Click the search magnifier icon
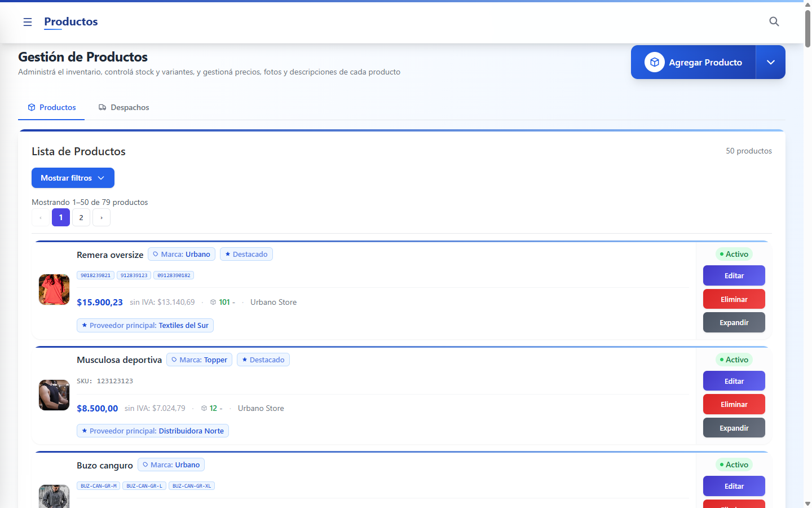The image size is (812, 508). pos(774,21)
